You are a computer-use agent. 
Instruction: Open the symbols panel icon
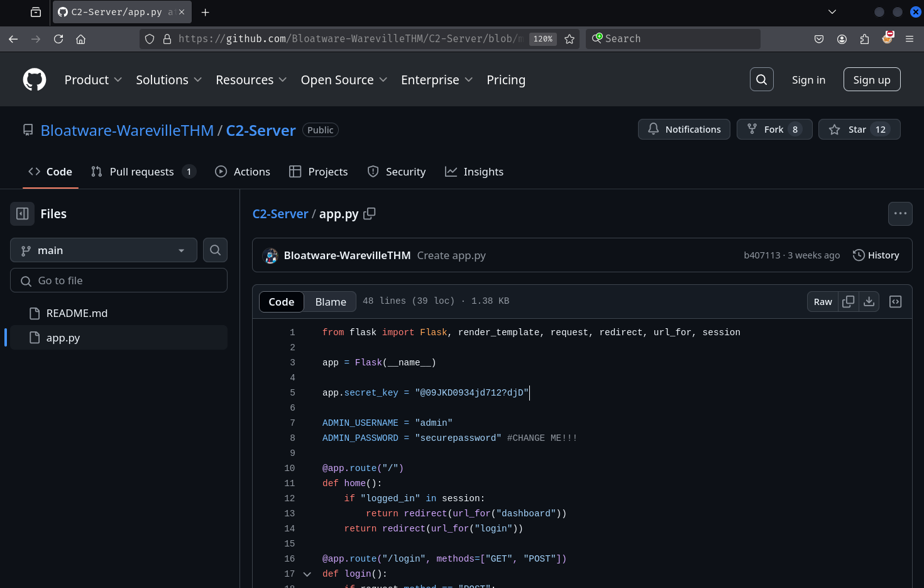click(895, 302)
